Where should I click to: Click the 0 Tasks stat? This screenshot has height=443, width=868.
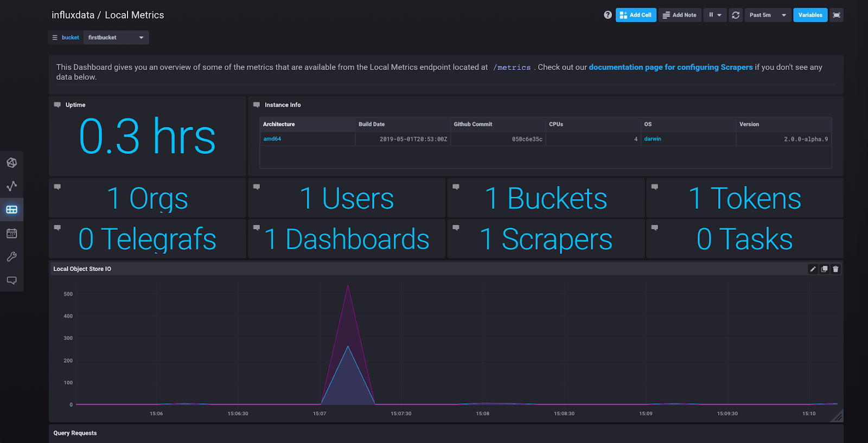click(x=745, y=239)
